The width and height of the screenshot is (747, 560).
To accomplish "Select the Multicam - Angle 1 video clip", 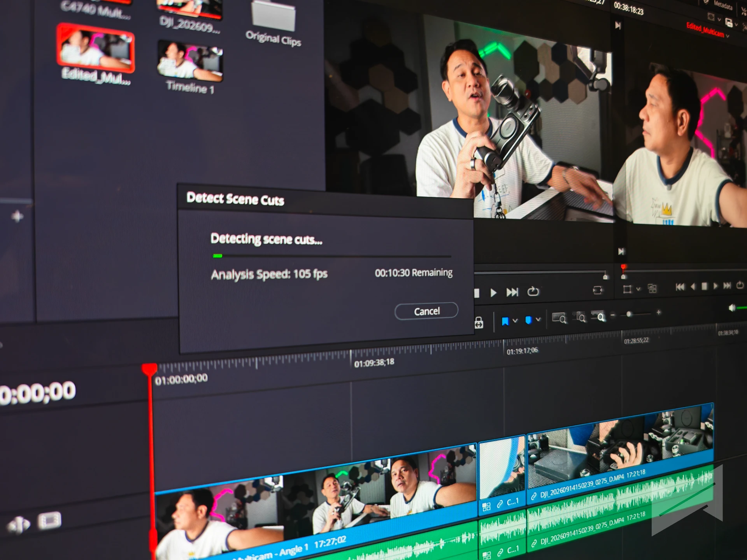I will pos(316,502).
